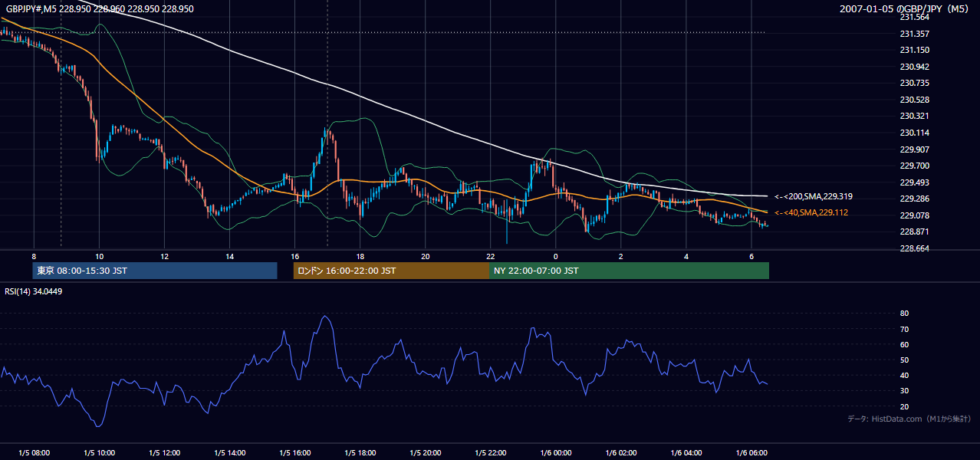Click the 1/5 18:00 time label

[x=360, y=453]
